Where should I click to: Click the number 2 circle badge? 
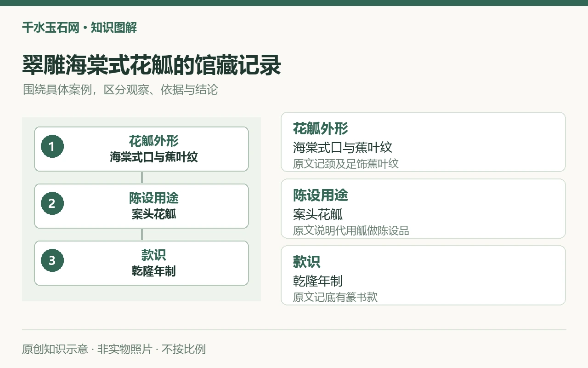(52, 203)
